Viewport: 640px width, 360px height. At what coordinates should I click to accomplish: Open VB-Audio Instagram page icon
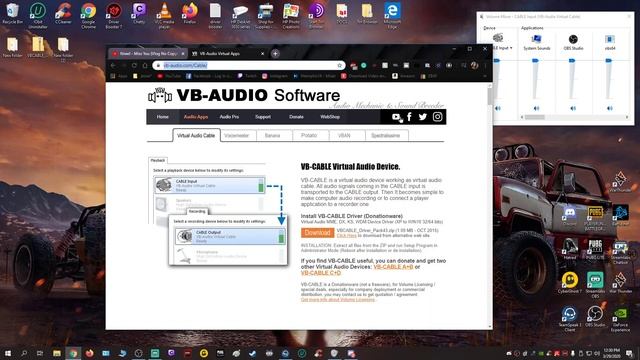pos(437,117)
